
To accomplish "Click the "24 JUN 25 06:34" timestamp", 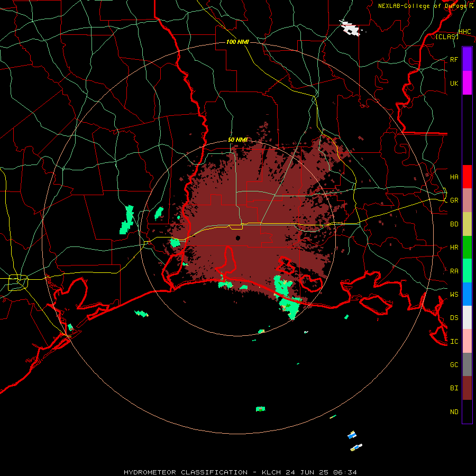I will click(321, 472).
